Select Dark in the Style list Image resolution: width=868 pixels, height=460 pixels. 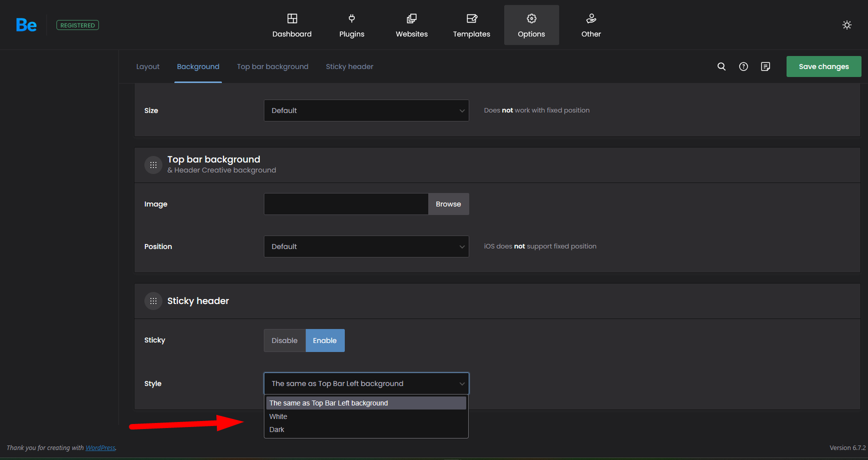click(x=277, y=429)
